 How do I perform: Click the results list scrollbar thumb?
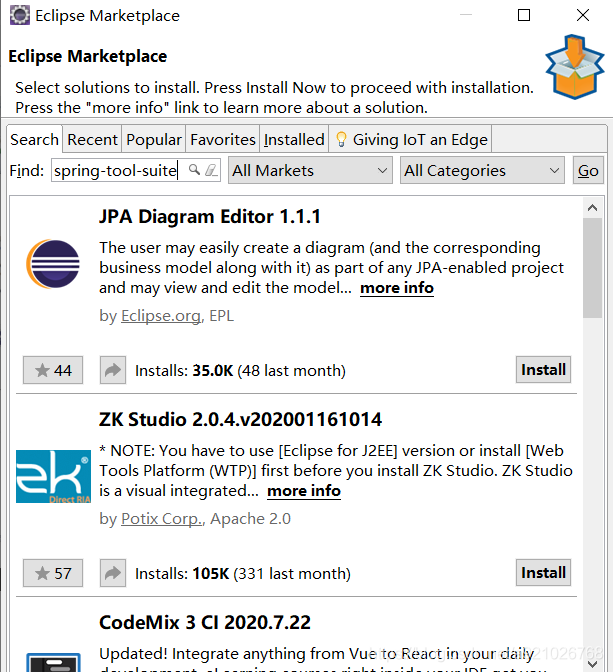tap(592, 268)
